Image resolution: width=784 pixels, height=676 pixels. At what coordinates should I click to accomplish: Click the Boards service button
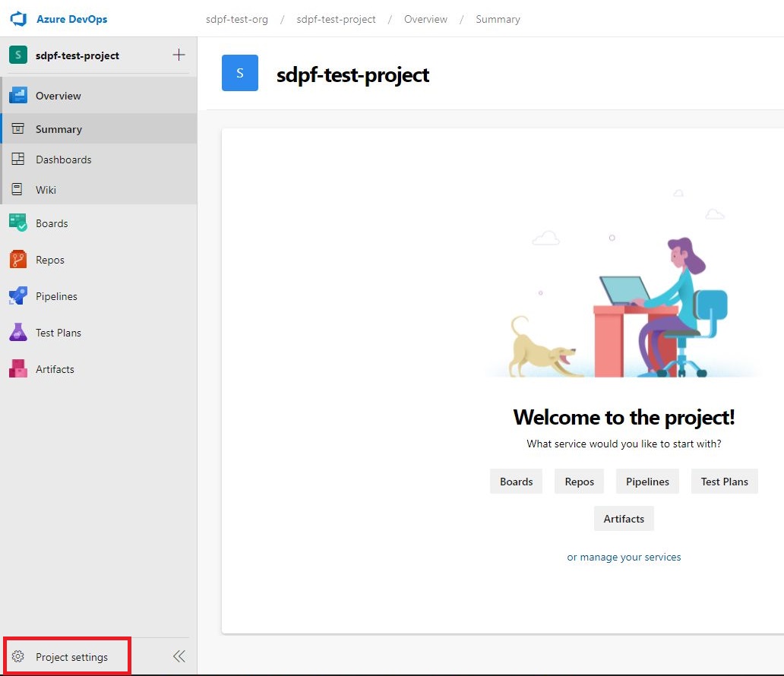point(517,482)
